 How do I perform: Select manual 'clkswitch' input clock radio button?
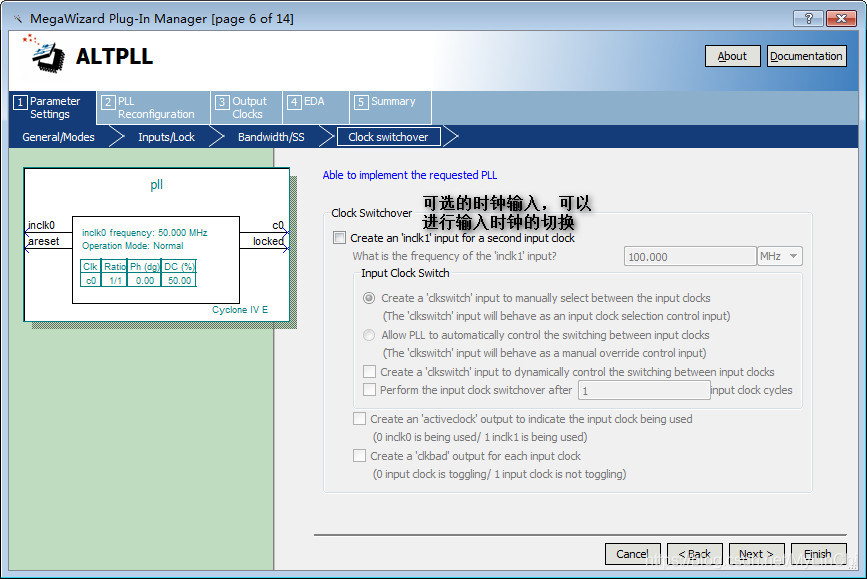pos(369,298)
